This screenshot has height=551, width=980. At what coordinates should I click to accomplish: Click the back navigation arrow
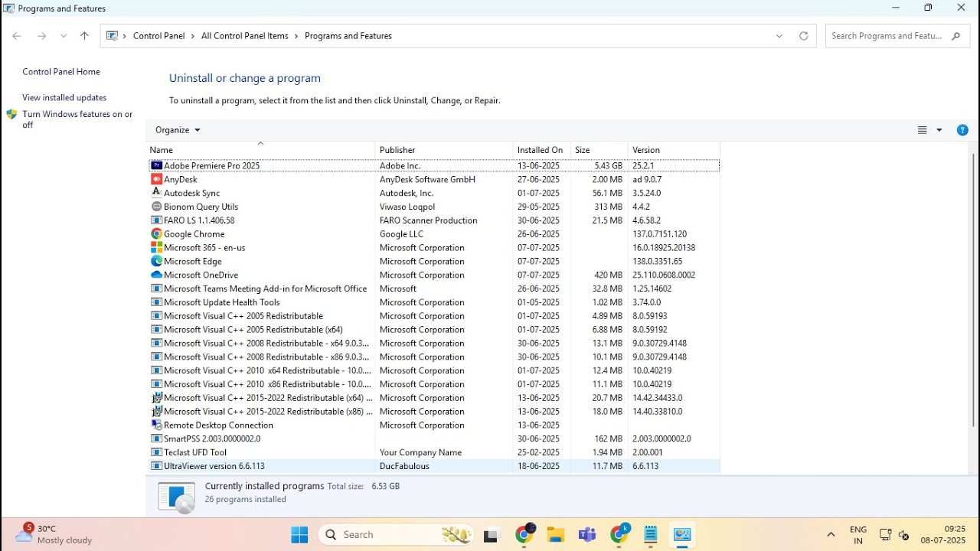[17, 36]
